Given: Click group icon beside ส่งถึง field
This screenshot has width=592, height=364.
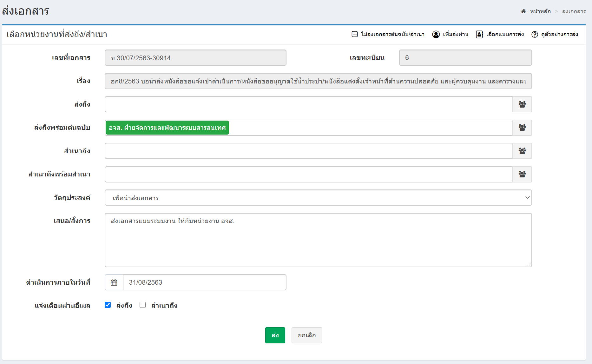Looking at the screenshot, I should point(522,104).
